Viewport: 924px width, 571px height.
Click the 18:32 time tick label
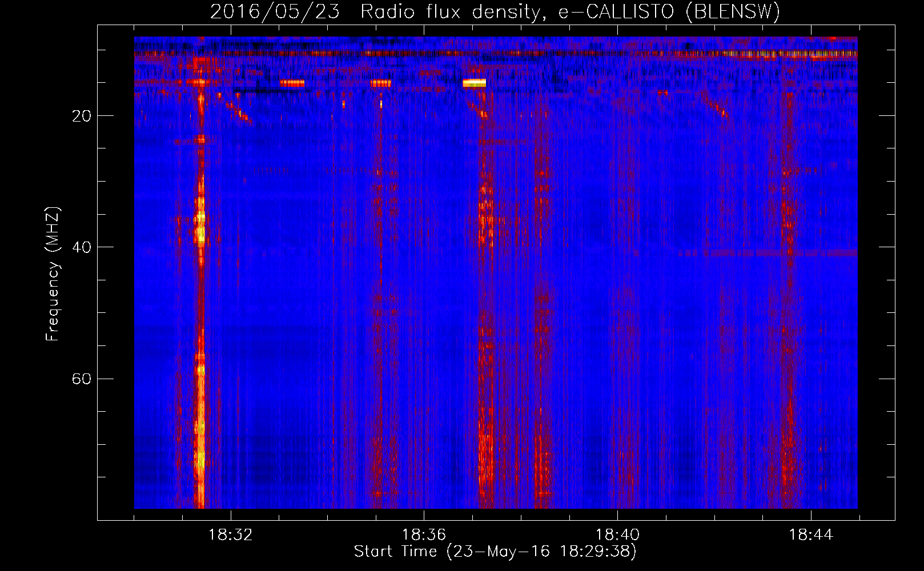pos(231,535)
